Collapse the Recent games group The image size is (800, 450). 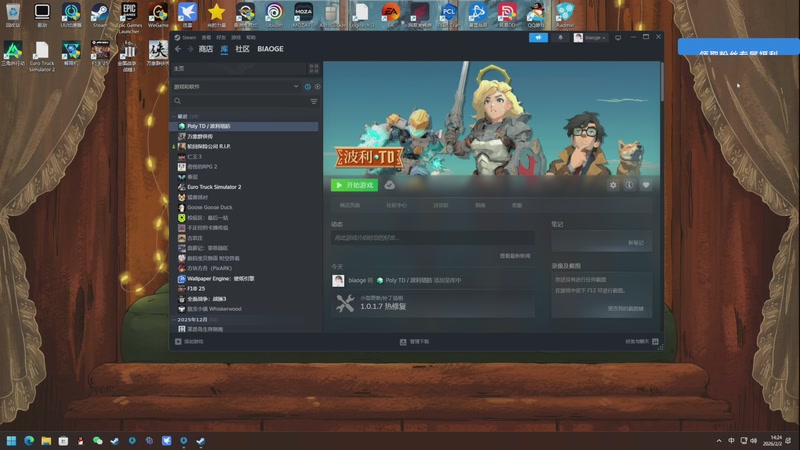174,116
